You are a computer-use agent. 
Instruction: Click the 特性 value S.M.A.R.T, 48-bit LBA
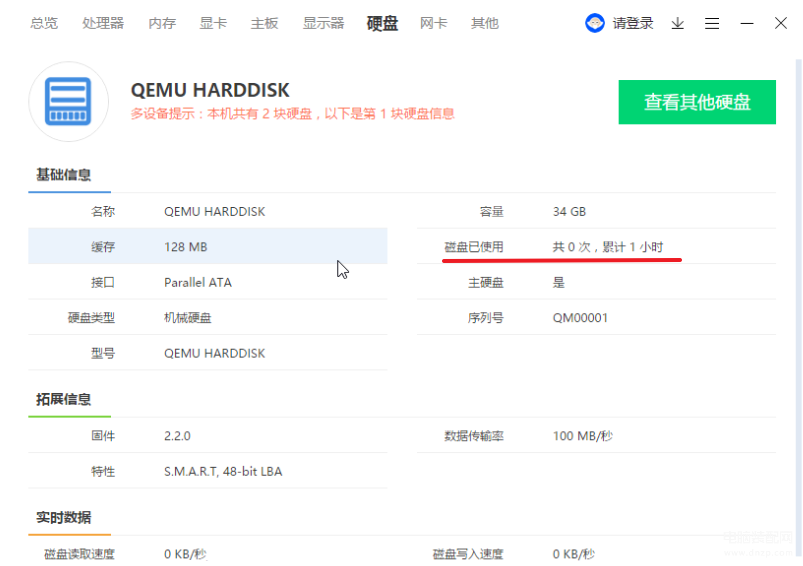tap(223, 471)
